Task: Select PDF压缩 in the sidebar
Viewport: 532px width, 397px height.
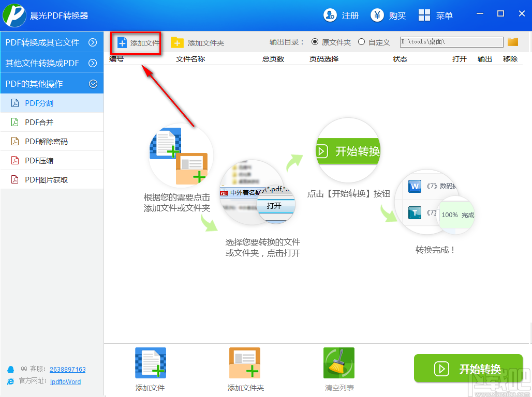Action: [52, 160]
